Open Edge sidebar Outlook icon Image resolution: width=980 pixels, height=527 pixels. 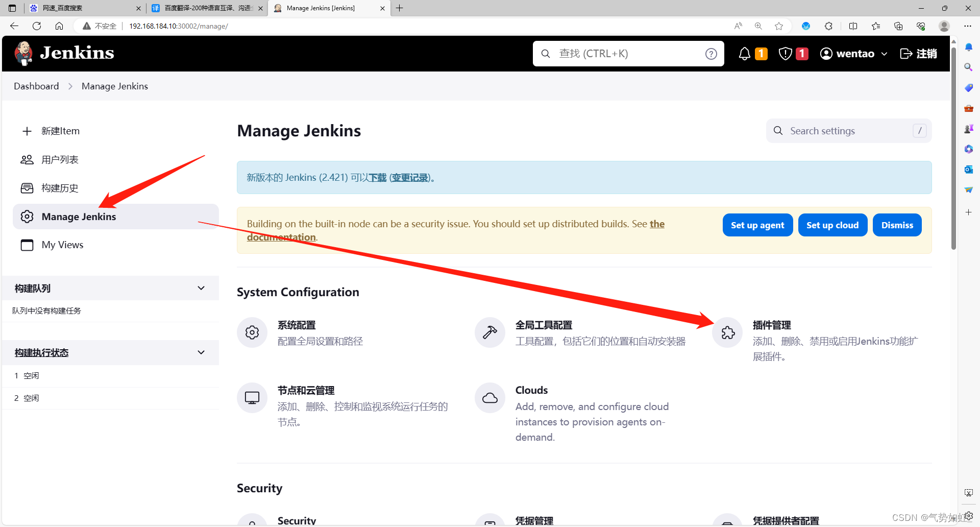point(968,169)
